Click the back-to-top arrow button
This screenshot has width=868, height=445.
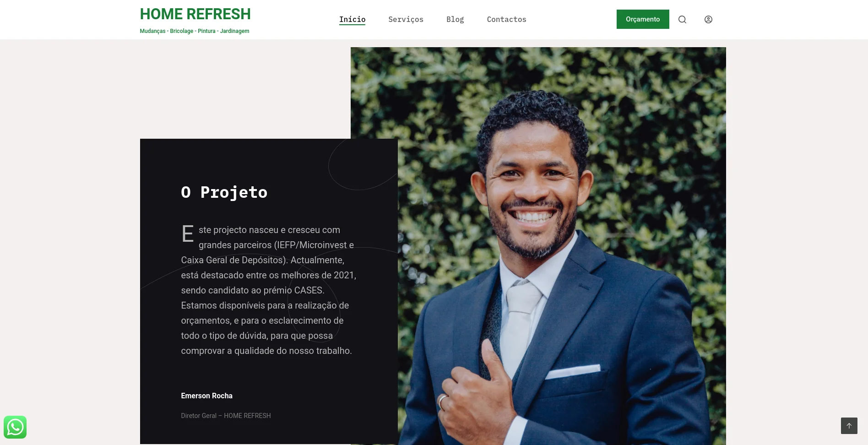[849, 426]
